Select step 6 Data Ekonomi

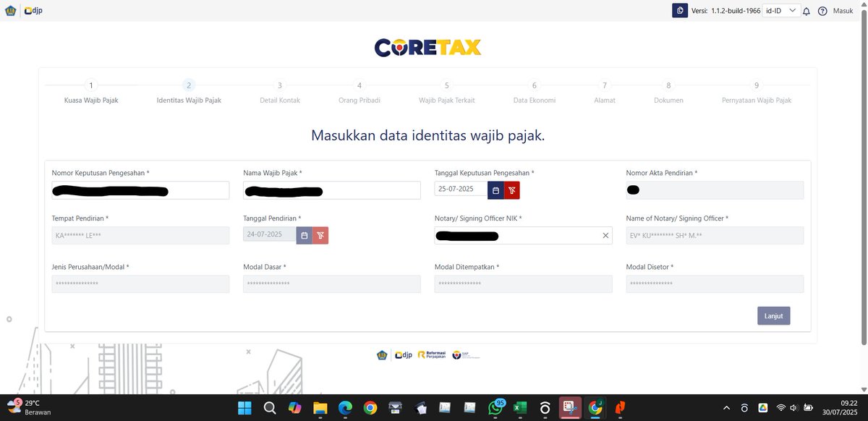[535, 92]
